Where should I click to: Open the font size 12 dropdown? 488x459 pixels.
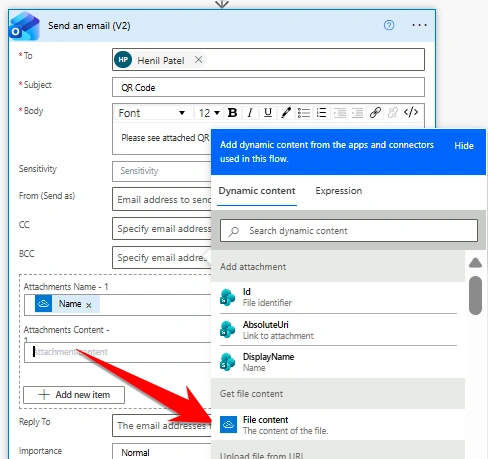[209, 113]
